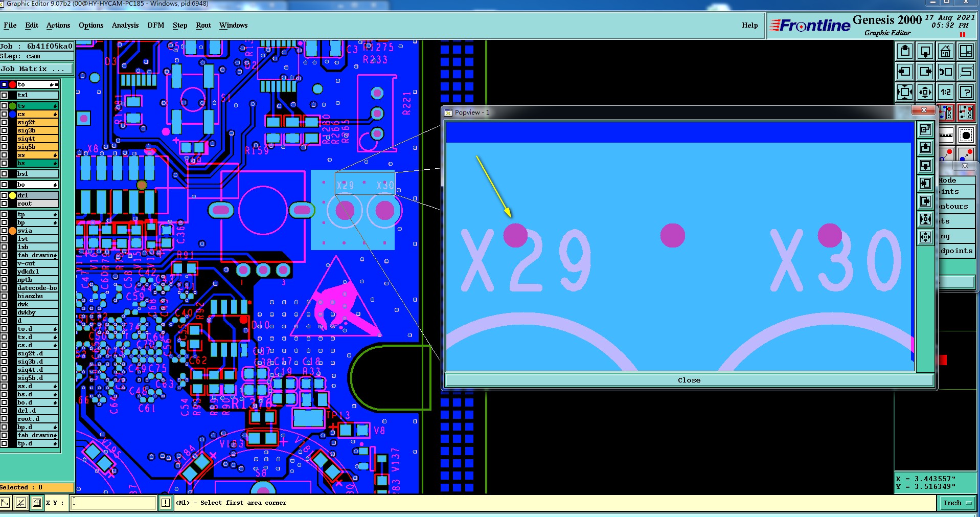Open the Edit menu
The width and height of the screenshot is (980, 517).
(x=32, y=25)
